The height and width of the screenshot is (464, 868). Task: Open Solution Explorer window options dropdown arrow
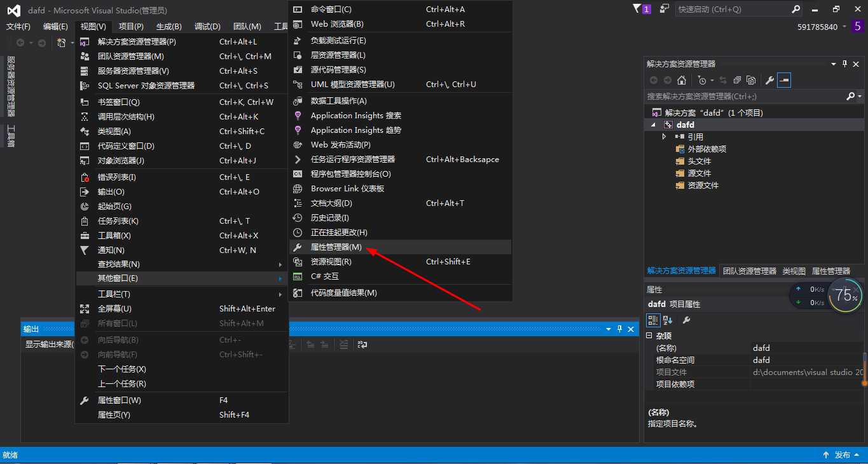834,64
